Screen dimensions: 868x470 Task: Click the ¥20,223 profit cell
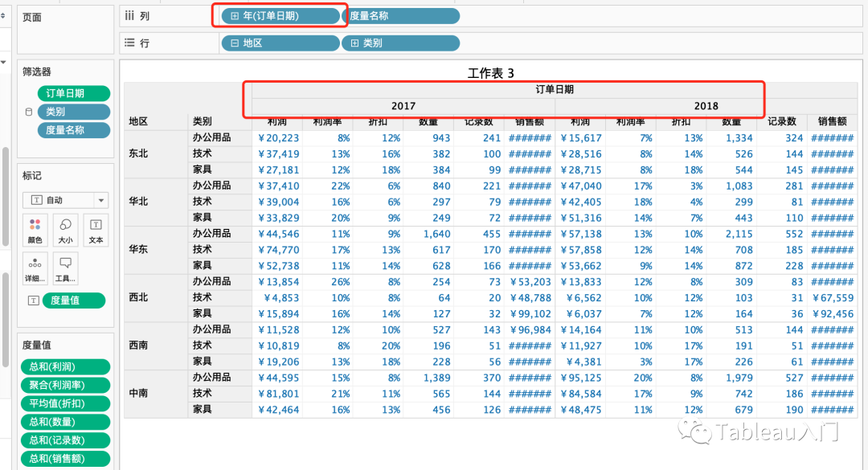(x=278, y=138)
